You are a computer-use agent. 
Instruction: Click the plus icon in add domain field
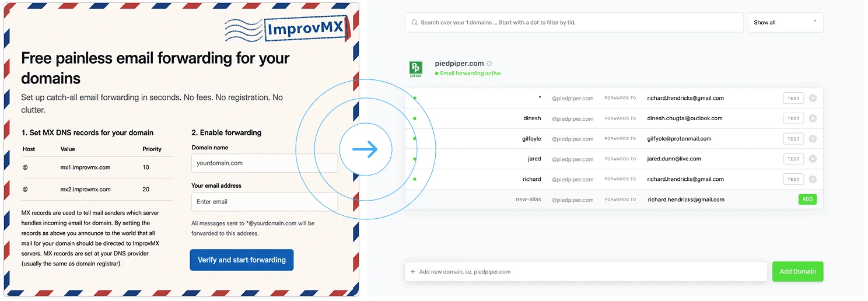(x=413, y=272)
